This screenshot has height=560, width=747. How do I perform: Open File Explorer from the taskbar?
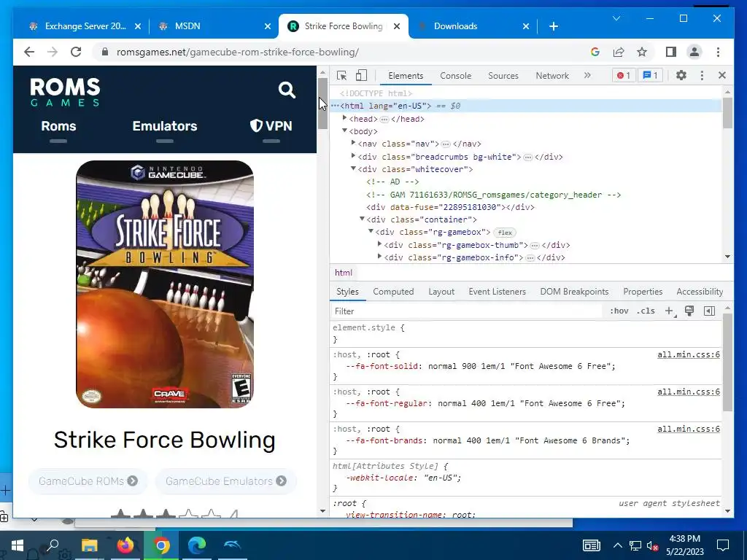coord(89,545)
